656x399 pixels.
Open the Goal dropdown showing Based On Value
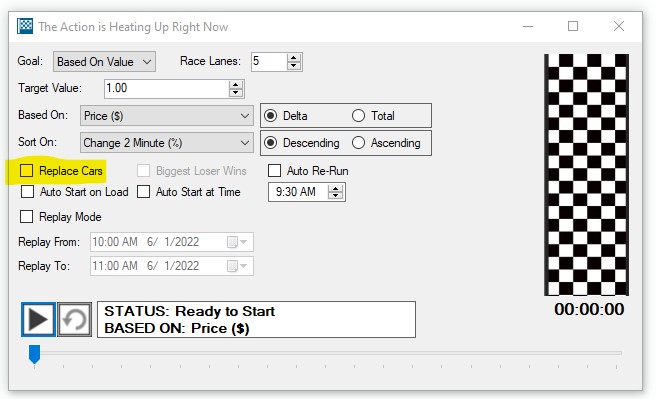104,61
